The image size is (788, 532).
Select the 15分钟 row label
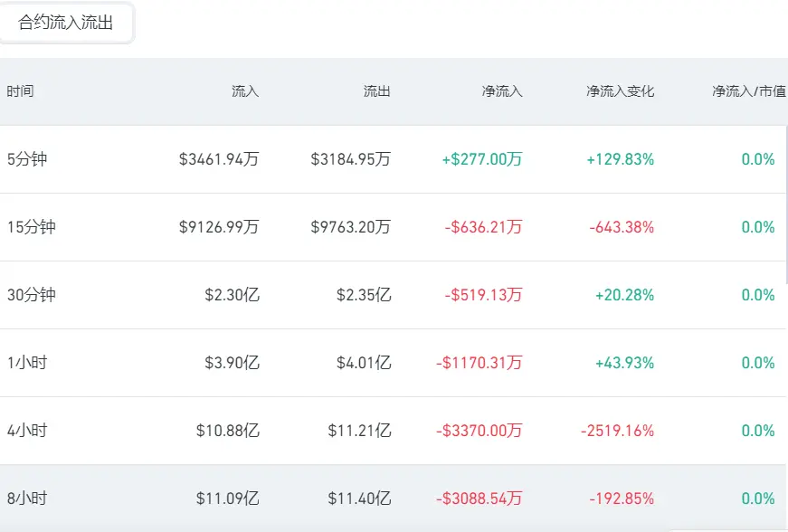[31, 227]
